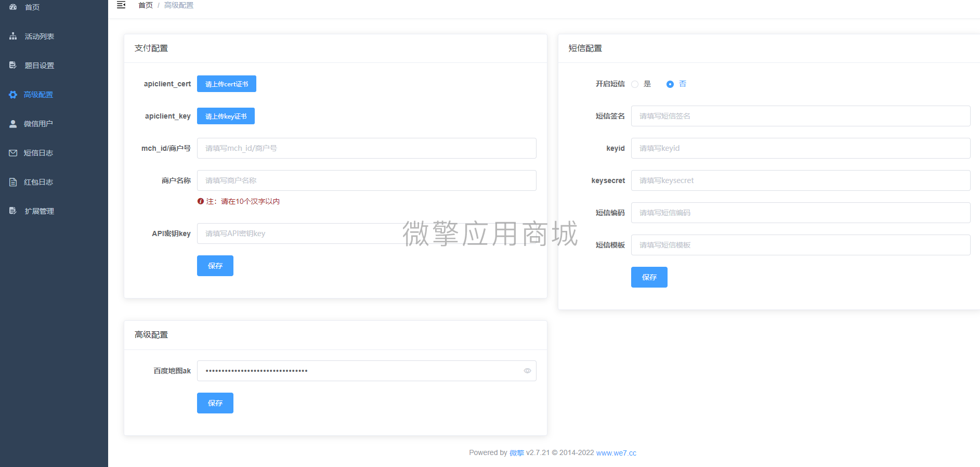Click the 短信配置 card heading

(585, 48)
